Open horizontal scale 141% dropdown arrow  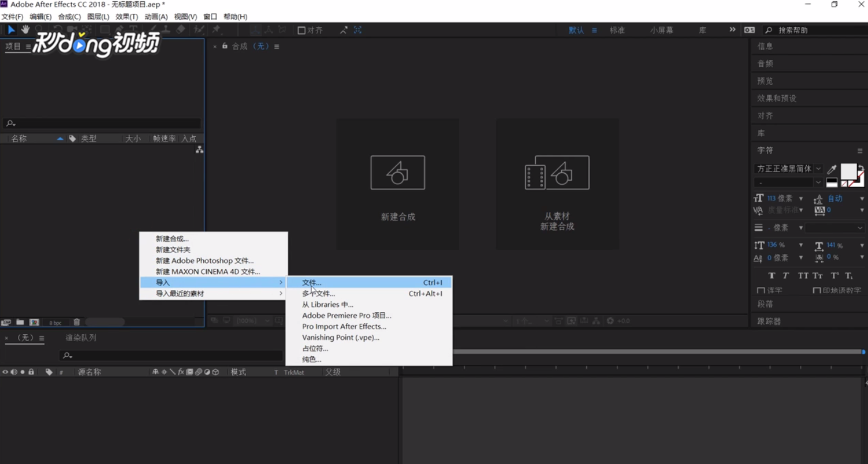[862, 245]
